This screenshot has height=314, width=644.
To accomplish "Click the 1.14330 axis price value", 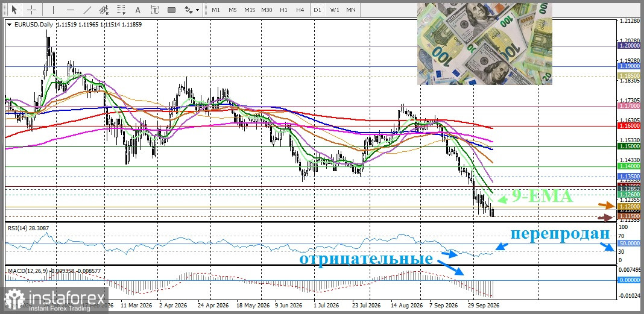I will [629, 160].
